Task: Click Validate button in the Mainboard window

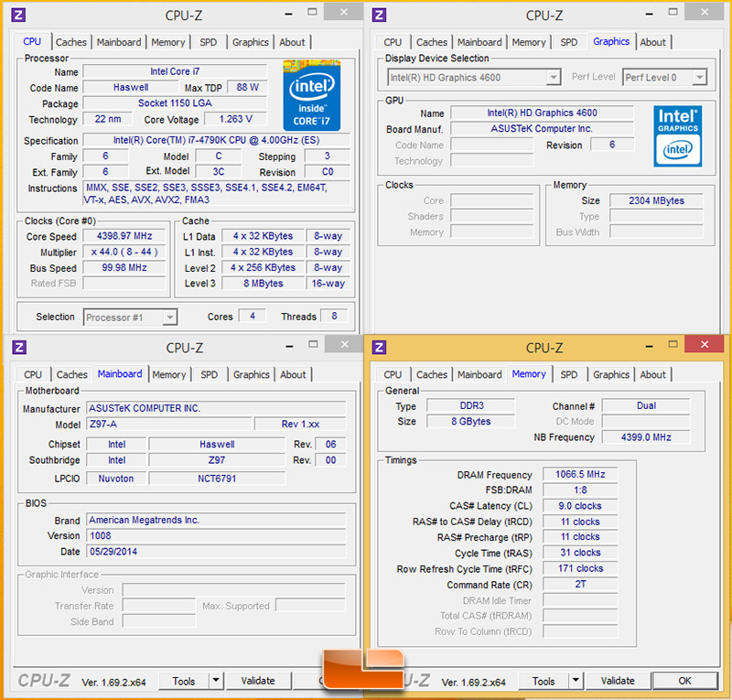Action: click(258, 681)
